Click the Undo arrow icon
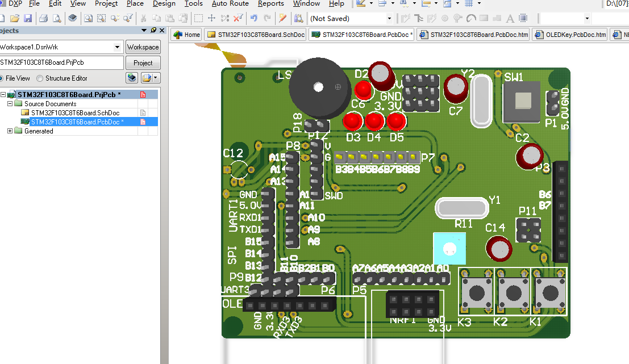Screen dimensions: 629x364 (x=254, y=18)
